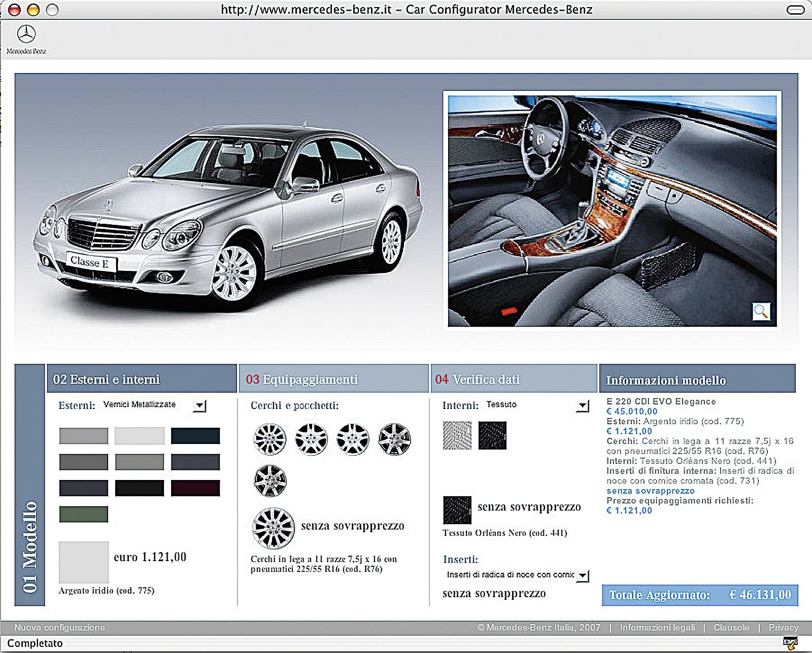The image size is (812, 653).
Task: Switch to the 02 Esterni e interni tab
Action: tap(142, 379)
